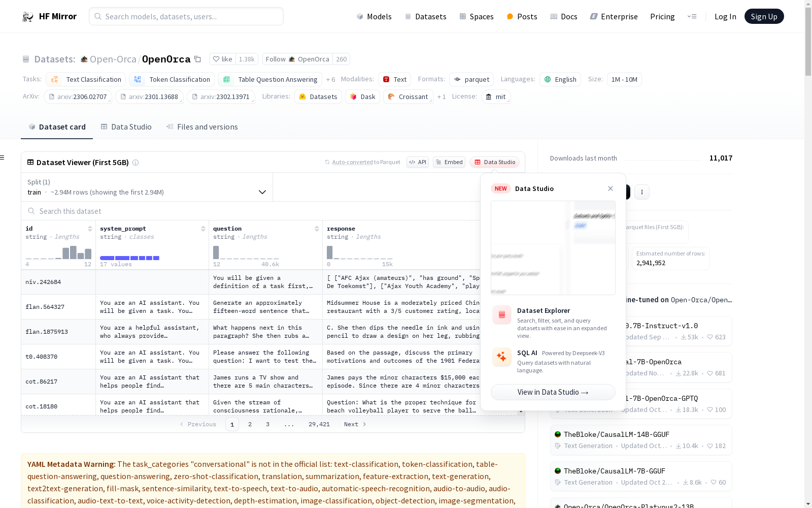The height and width of the screenshot is (508, 812).
Task: Go to Docs in top navigation
Action: pos(564,17)
